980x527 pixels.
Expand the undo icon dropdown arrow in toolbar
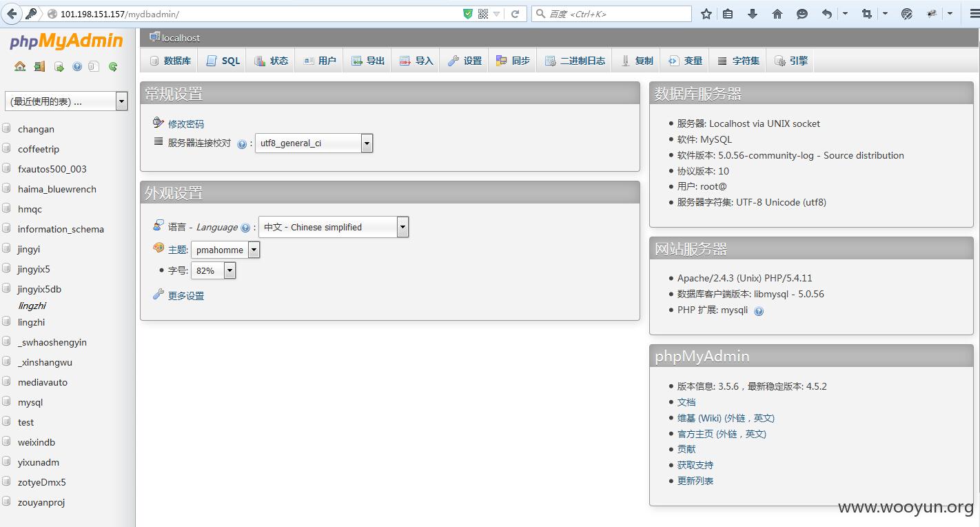[x=845, y=14]
